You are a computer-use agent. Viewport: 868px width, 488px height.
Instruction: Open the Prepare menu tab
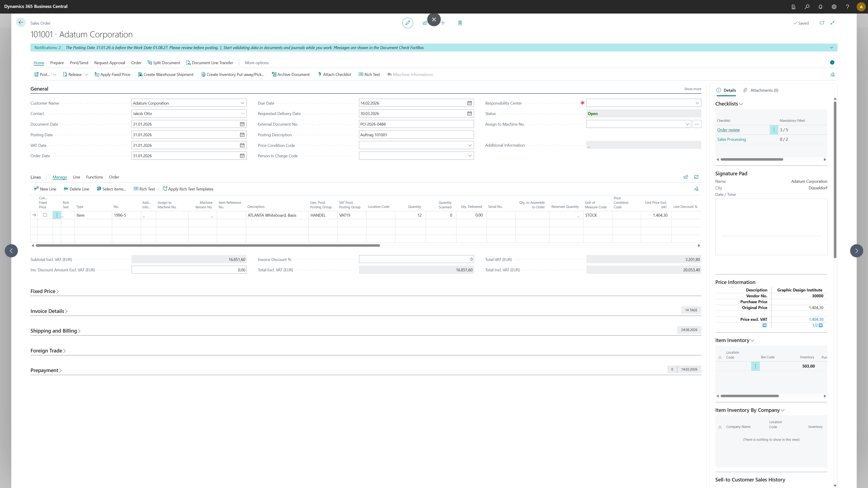[x=57, y=63]
